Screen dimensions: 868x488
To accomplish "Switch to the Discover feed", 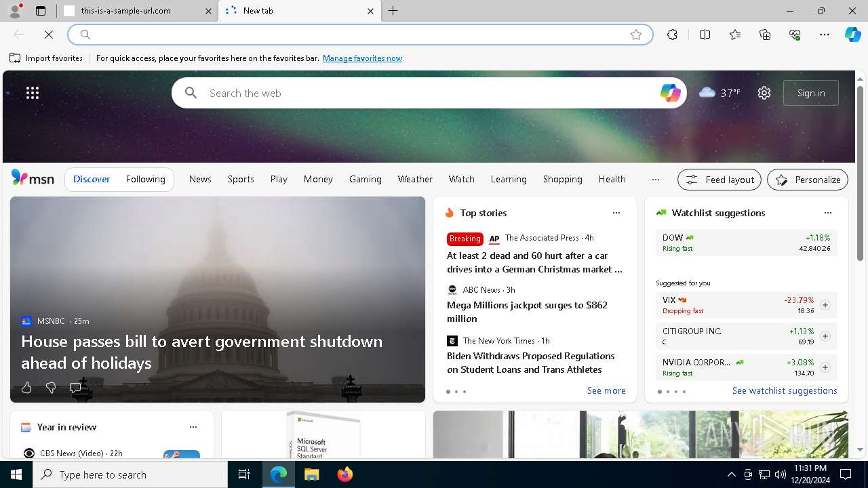I will (x=92, y=179).
